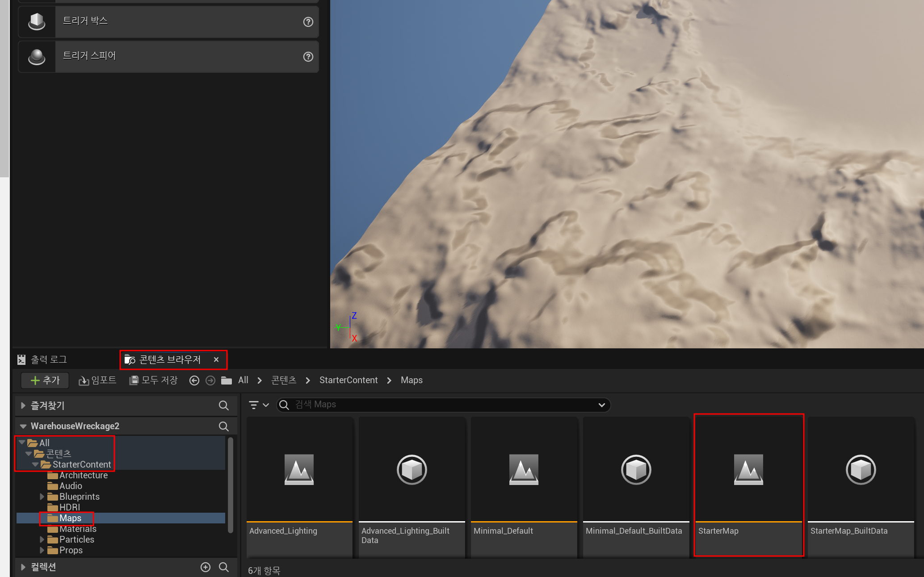The height and width of the screenshot is (577, 924).
Task: Click the content browser forward arrow
Action: coord(210,380)
